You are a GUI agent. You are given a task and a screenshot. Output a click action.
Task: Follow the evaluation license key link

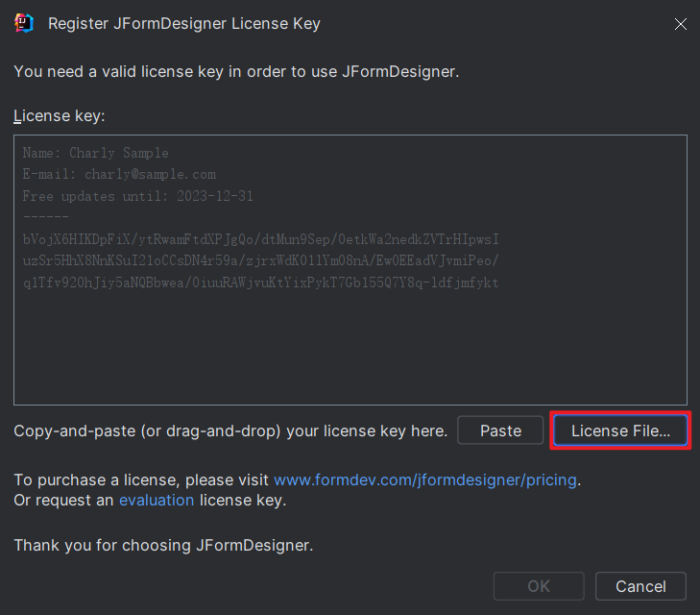[157, 501]
